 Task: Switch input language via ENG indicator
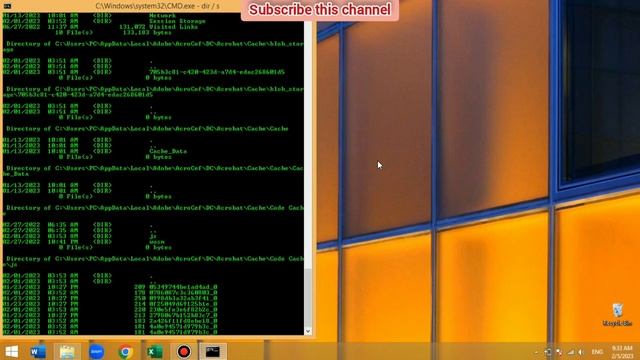pyautogui.click(x=597, y=352)
